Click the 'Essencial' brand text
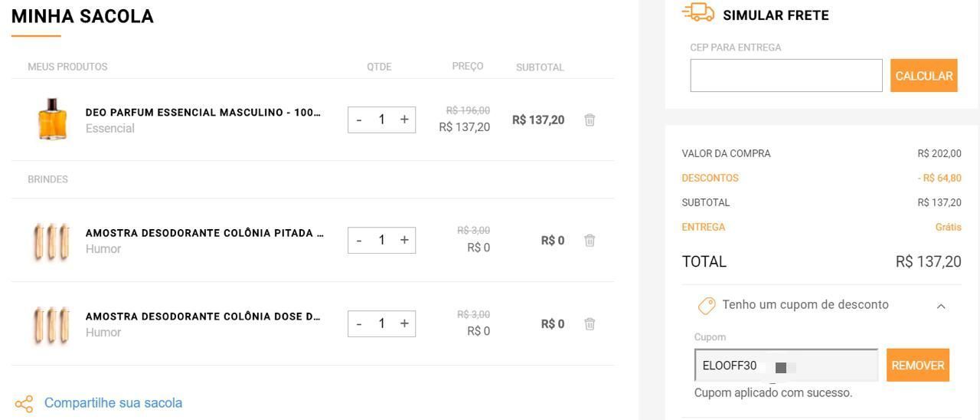 [x=110, y=129]
